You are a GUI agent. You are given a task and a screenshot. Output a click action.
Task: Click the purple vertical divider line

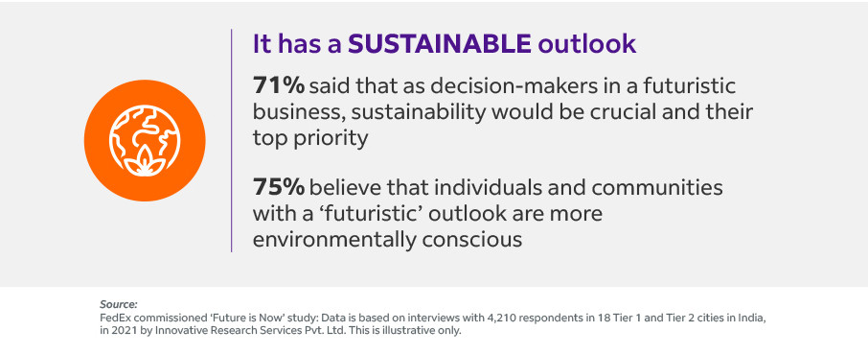coord(231,140)
